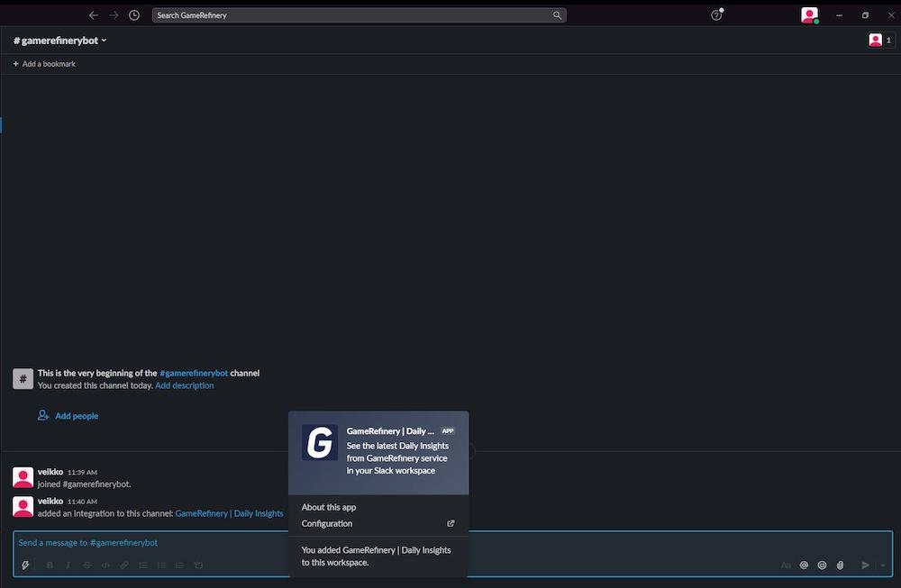901x588 pixels.
Task: Click the GameRefinery | Daily ... app title
Action: [390, 430]
